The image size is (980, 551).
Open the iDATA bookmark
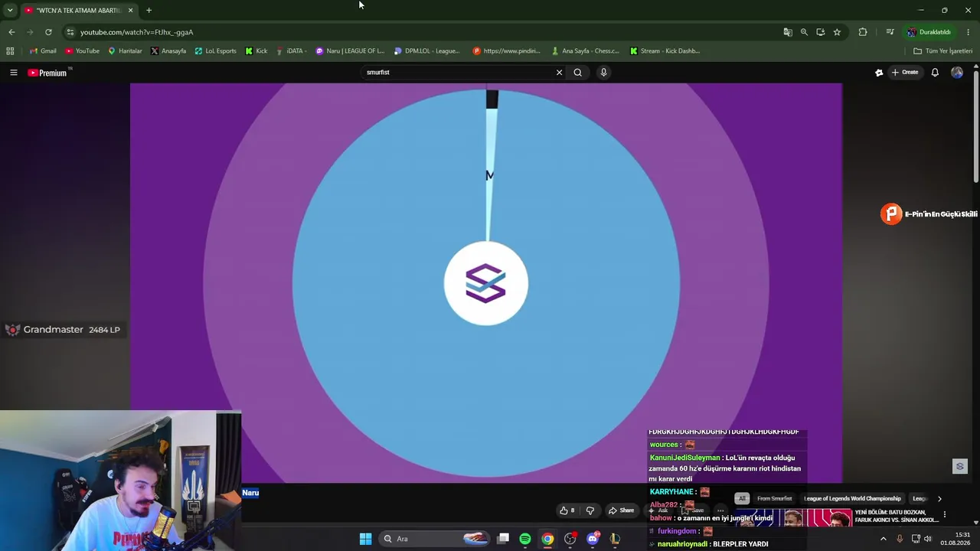[x=291, y=51]
